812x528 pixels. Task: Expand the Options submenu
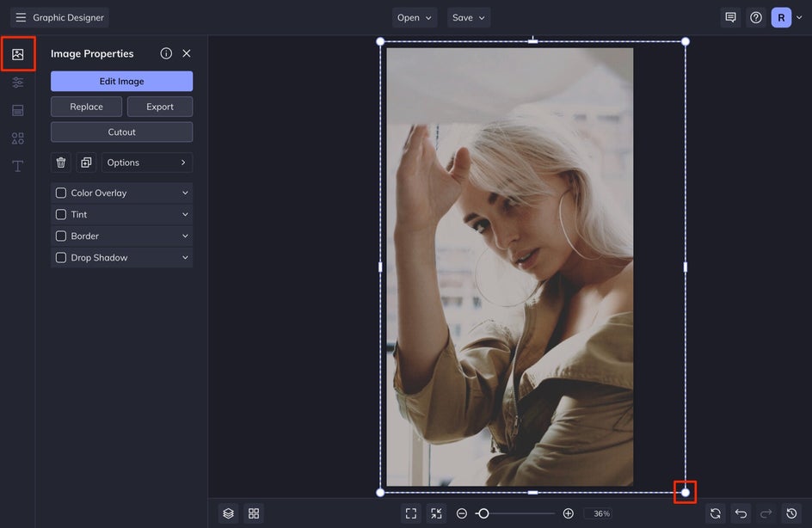pyautogui.click(x=146, y=163)
